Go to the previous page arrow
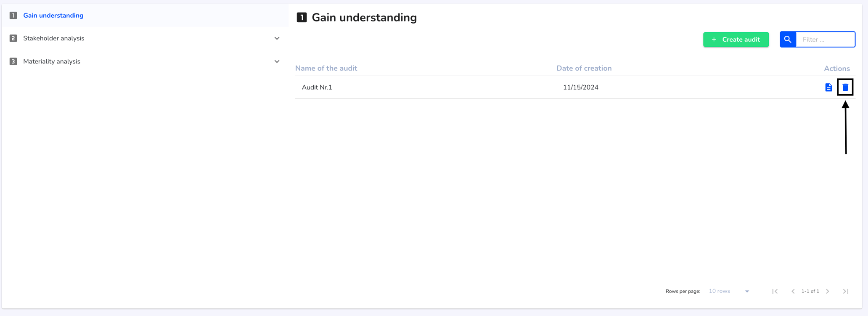868x316 pixels. click(x=793, y=291)
